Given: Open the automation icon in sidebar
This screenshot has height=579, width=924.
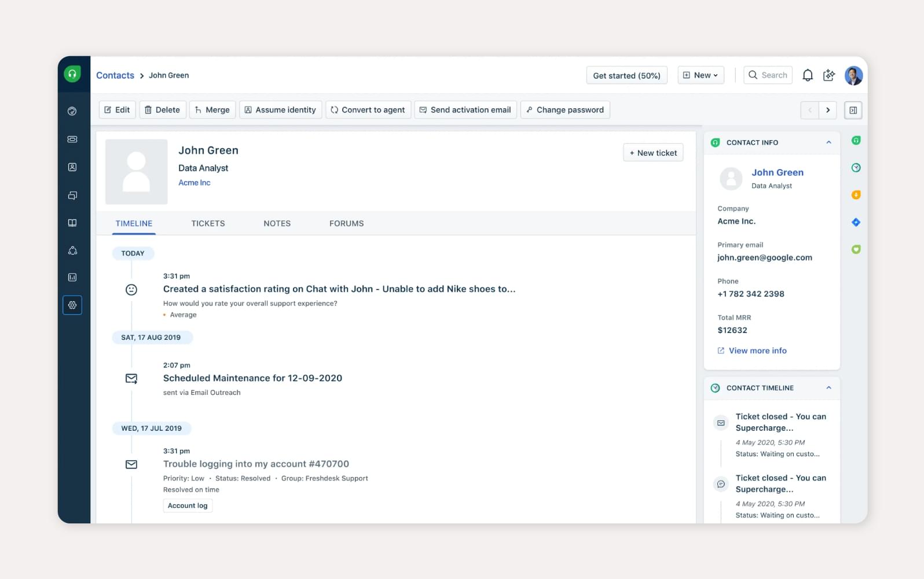Looking at the screenshot, I should click(72, 250).
